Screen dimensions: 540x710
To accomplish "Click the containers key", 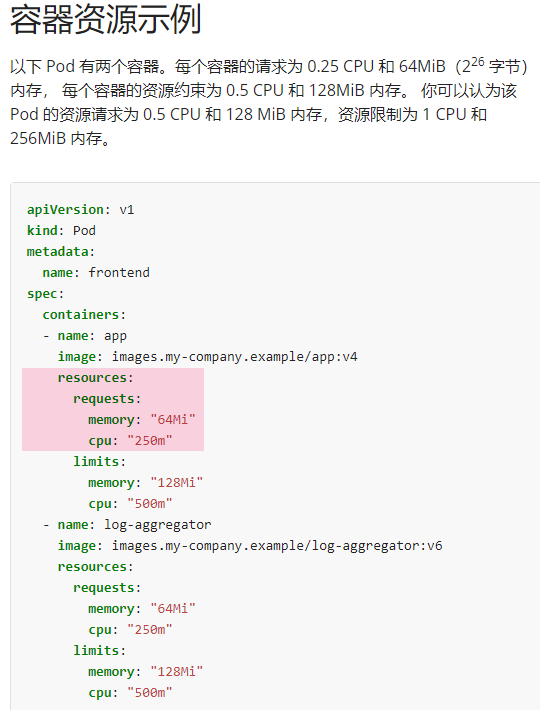I will [x=81, y=315].
